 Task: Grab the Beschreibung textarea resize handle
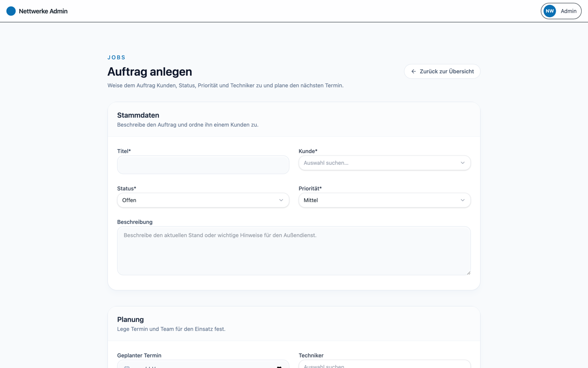(468, 273)
